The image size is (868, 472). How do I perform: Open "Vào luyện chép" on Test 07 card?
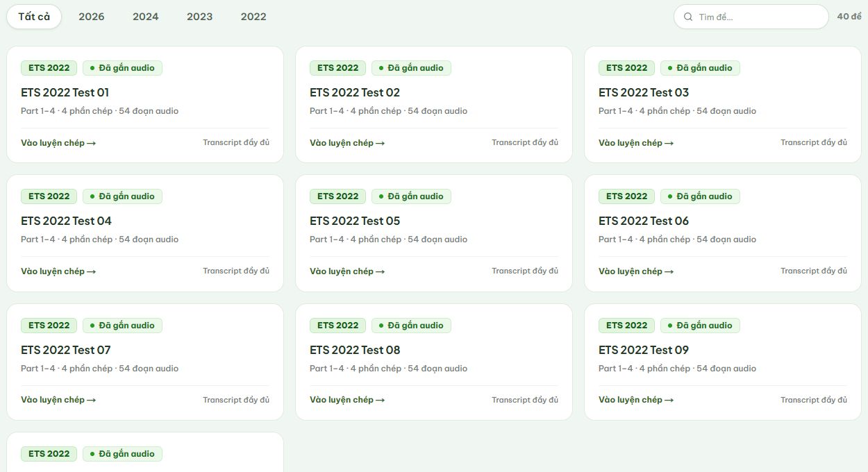58,400
